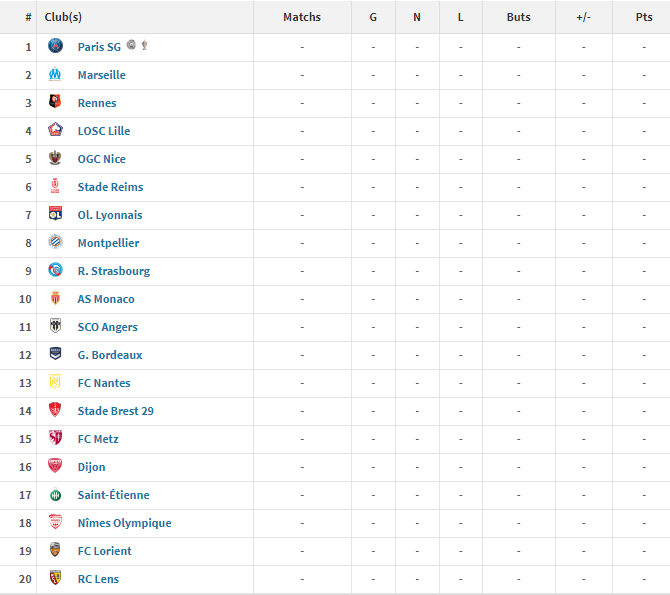670x595 pixels.
Task: Click the RC Lens crest icon
Action: click(x=55, y=577)
